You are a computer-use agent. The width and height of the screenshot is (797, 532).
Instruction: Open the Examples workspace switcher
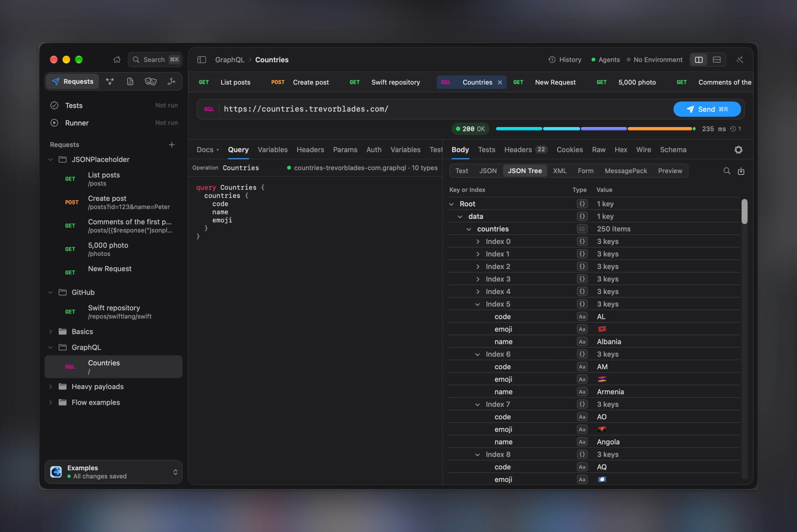click(114, 472)
